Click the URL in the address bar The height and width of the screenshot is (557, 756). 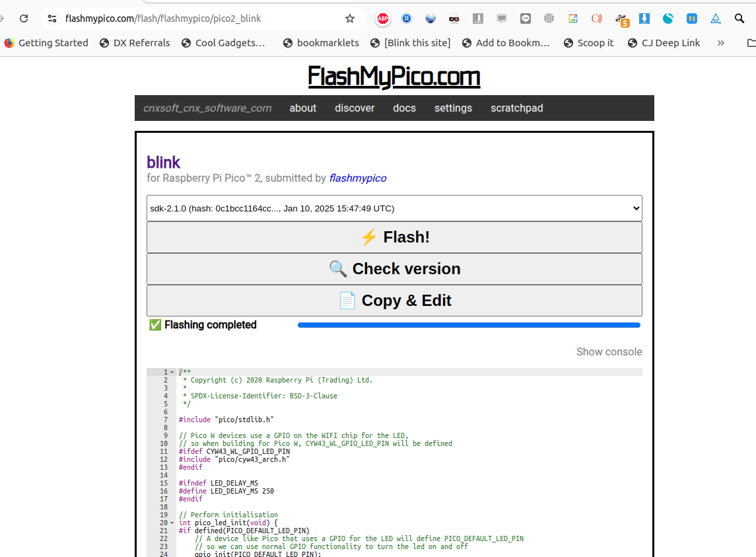(163, 19)
